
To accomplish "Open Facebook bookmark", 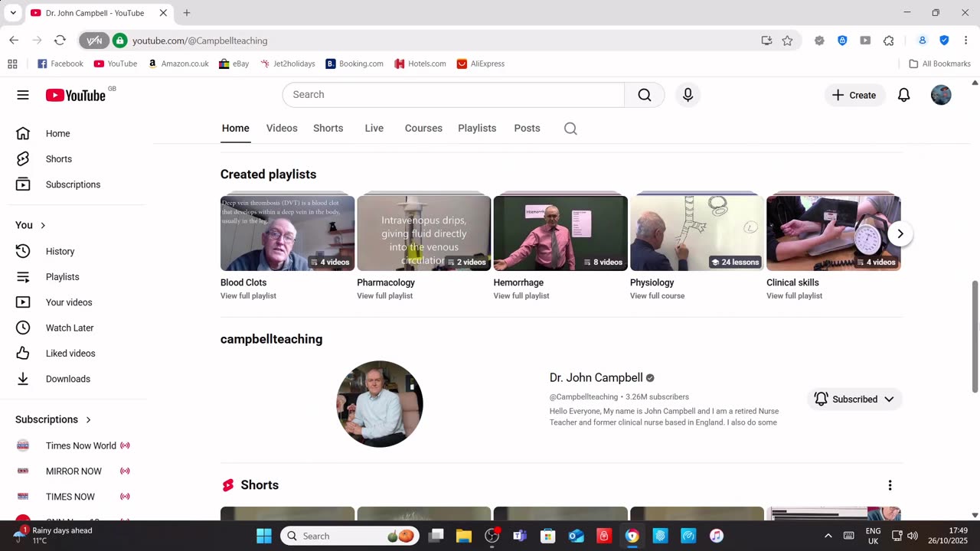I will [60, 64].
